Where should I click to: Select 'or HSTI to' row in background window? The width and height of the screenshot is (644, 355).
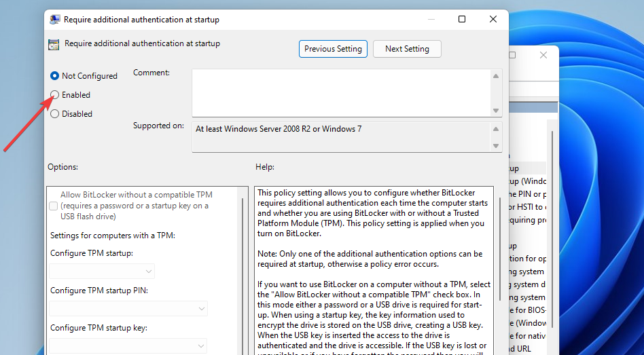pyautogui.click(x=528, y=207)
